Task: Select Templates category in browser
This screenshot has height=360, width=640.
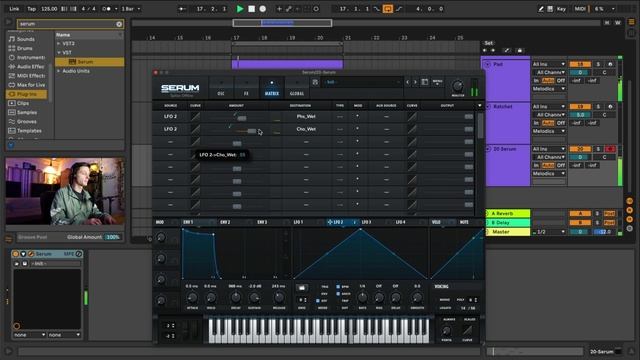Action: (27, 131)
